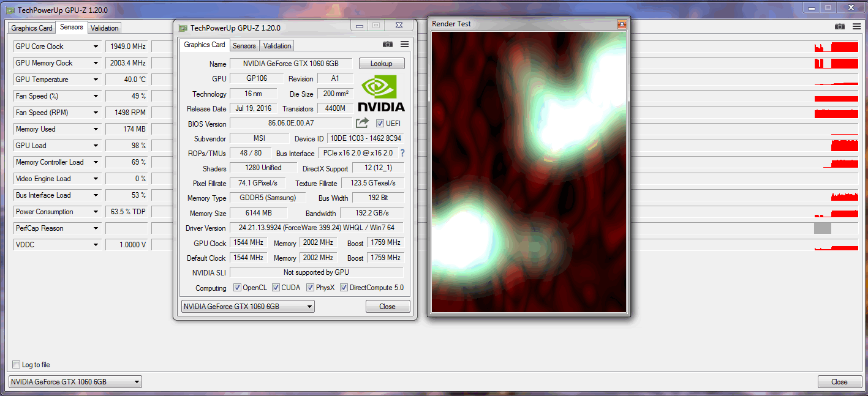Toggle the DirectCompute 5.0 checkbox

344,288
